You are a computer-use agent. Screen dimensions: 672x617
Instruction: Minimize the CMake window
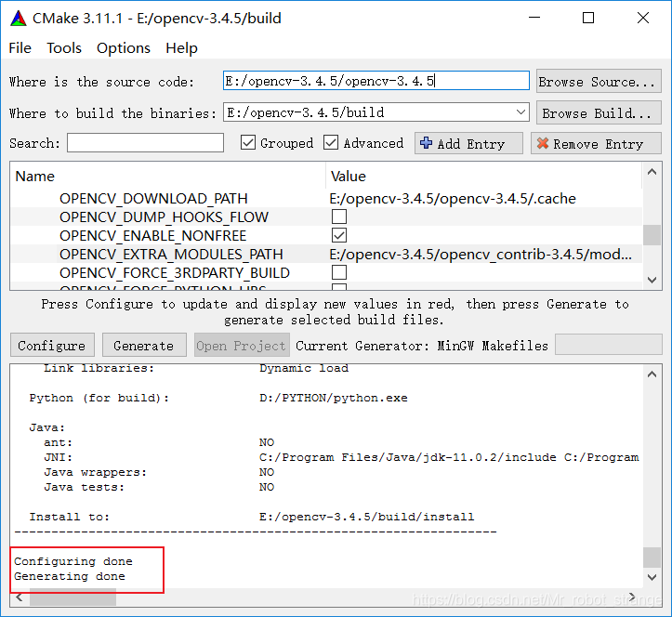pyautogui.click(x=534, y=18)
